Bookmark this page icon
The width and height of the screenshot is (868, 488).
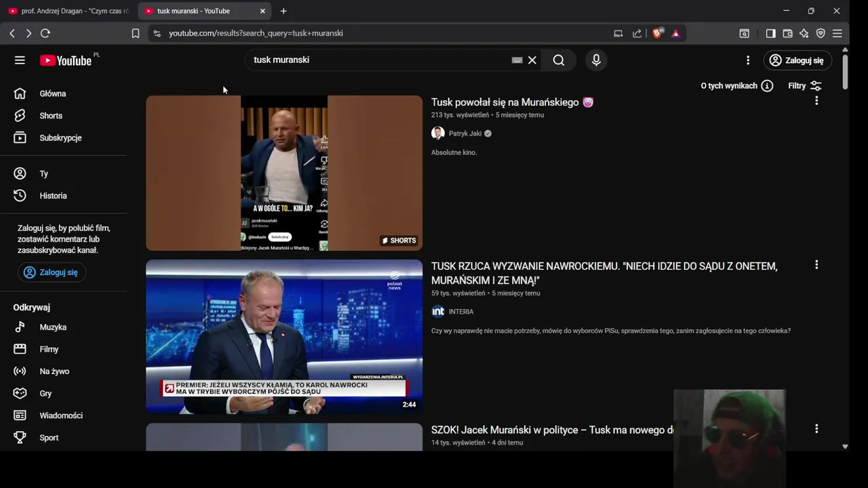(136, 33)
